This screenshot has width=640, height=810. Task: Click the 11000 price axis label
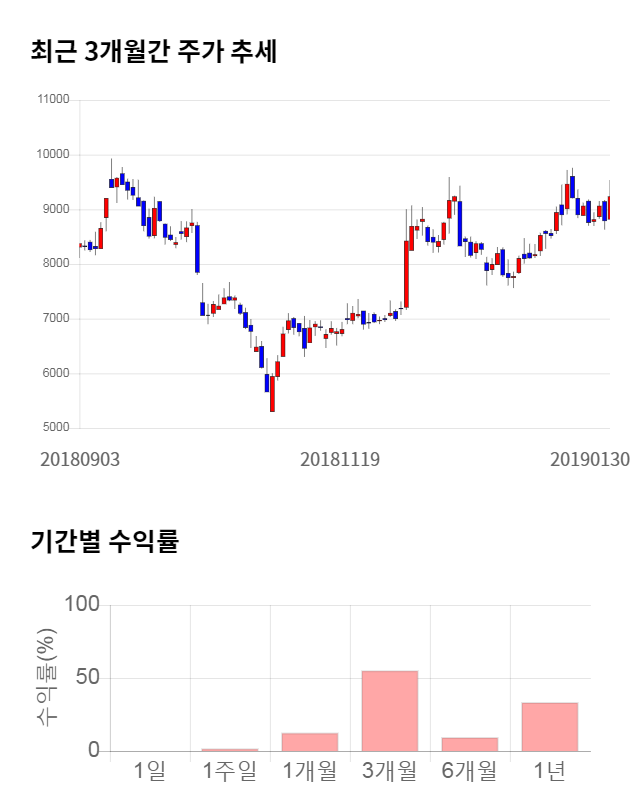(x=52, y=100)
